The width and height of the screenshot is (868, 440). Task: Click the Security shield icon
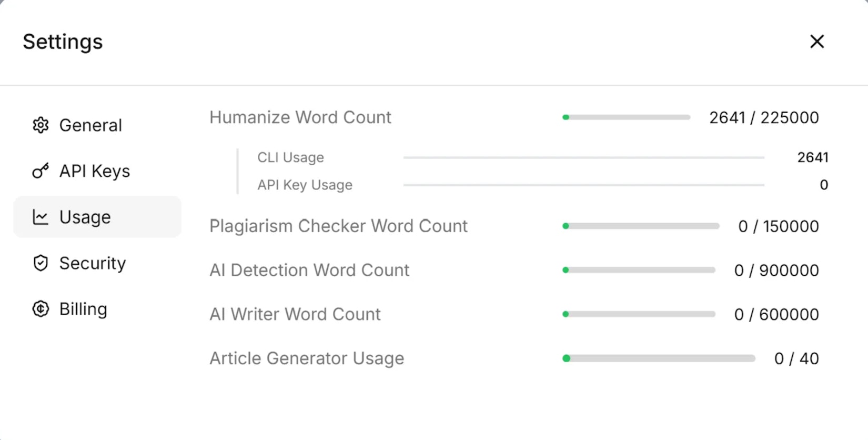41,263
